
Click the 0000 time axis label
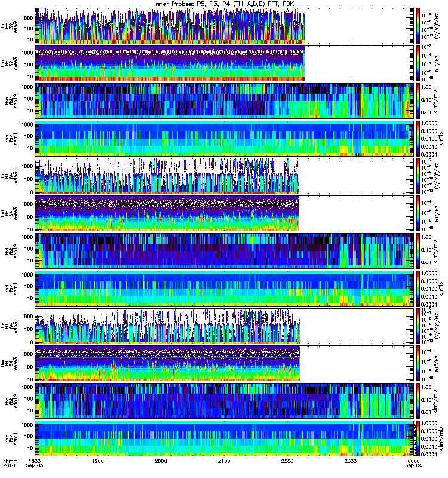(x=413, y=461)
